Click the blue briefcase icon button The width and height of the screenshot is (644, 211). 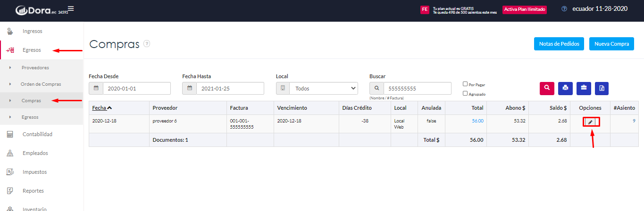coord(584,88)
